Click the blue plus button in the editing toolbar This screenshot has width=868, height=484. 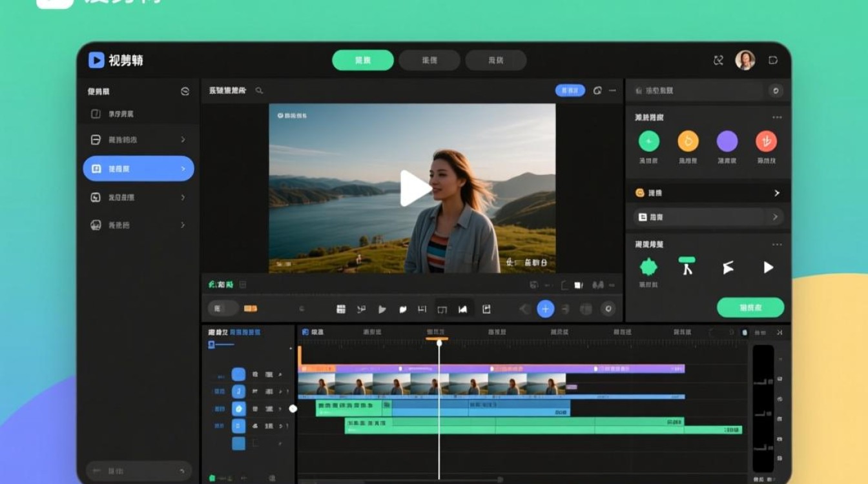click(x=546, y=309)
